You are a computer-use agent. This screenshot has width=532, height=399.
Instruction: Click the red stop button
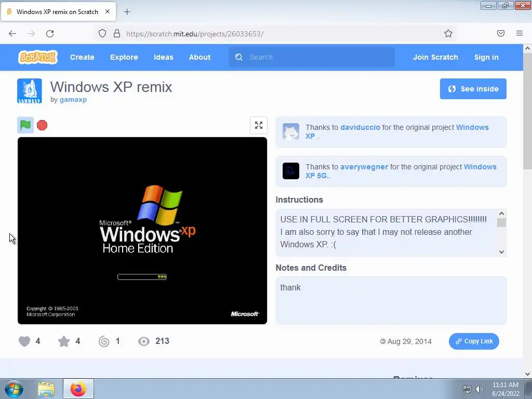(x=42, y=125)
